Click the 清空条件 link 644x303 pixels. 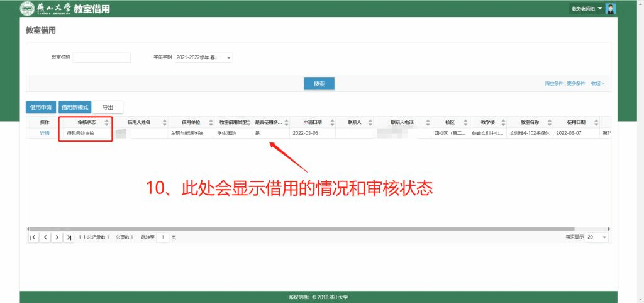point(554,83)
